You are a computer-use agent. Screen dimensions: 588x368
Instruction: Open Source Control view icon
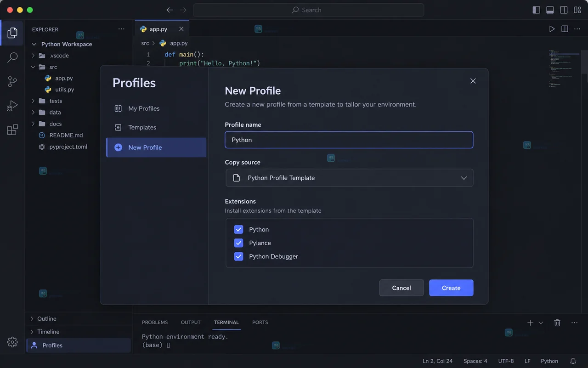tap(12, 82)
